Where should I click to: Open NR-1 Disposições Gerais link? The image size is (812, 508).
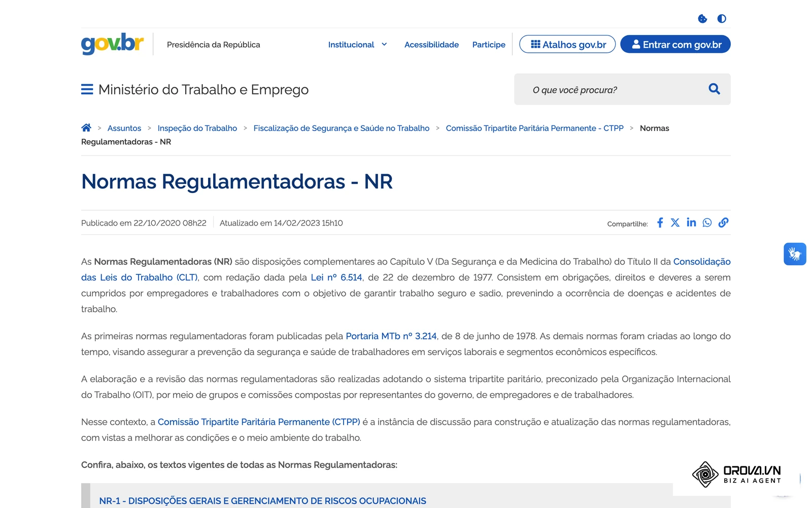pyautogui.click(x=263, y=501)
